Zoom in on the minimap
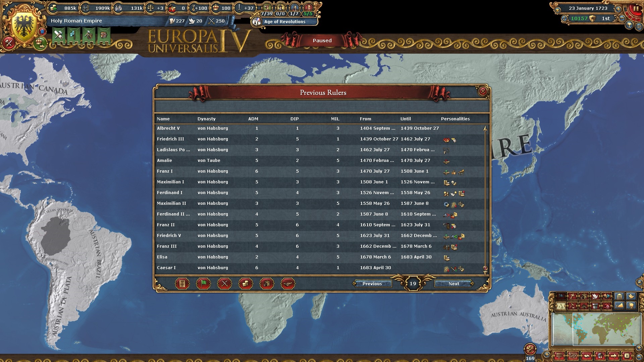The height and width of the screenshot is (362, 644). coord(639,348)
